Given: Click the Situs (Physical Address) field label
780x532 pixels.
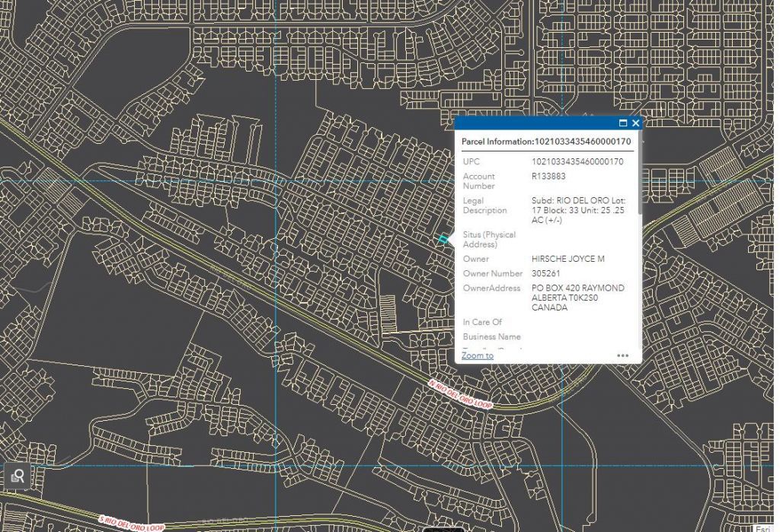Looking at the screenshot, I should 489,240.
